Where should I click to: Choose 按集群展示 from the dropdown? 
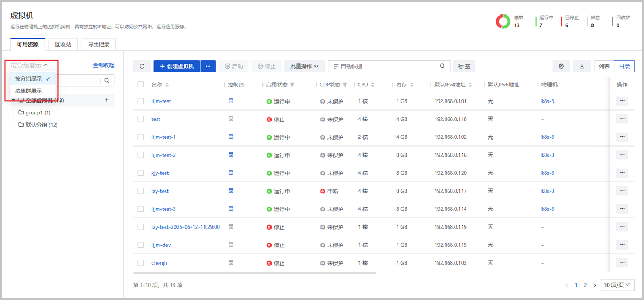28,91
